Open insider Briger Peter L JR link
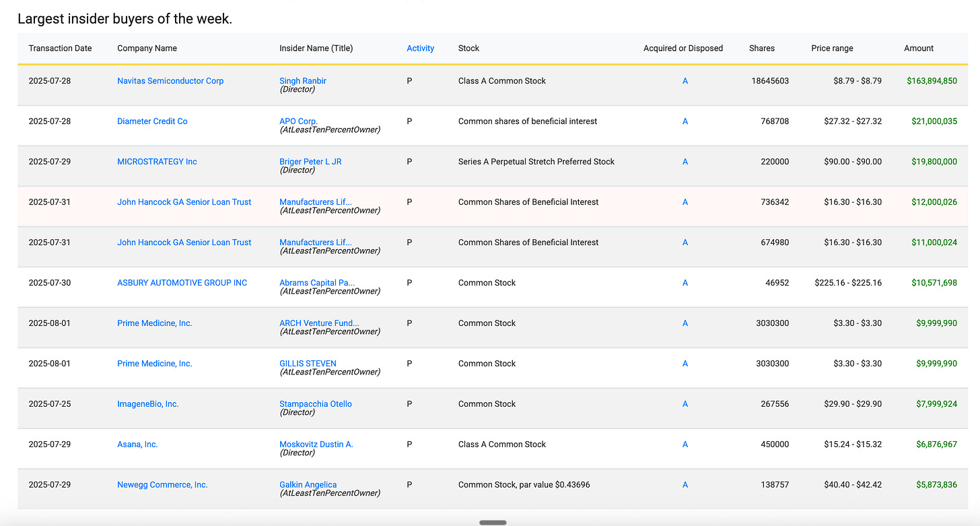 pos(310,162)
